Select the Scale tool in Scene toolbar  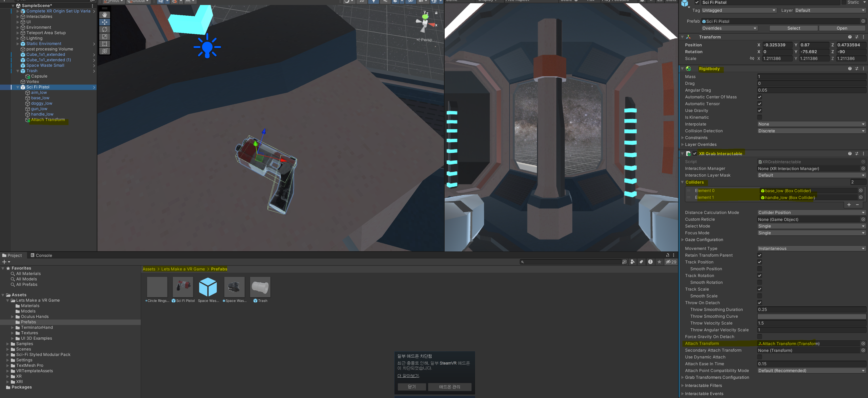click(104, 37)
